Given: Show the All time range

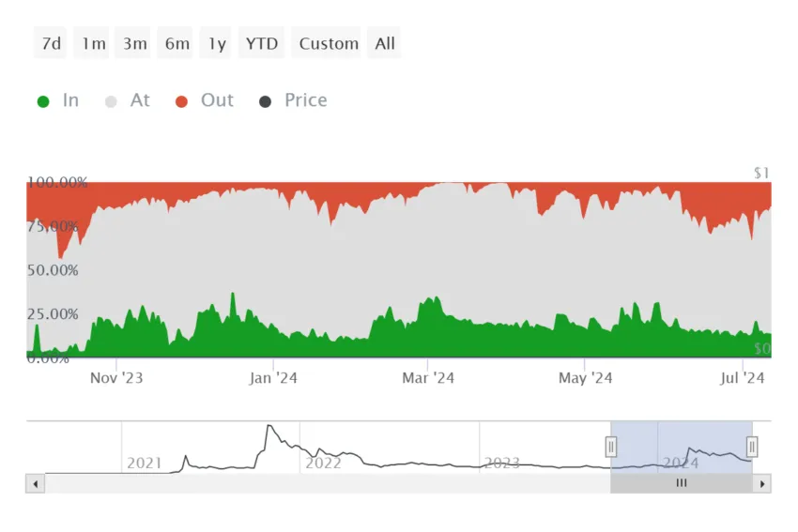Looking at the screenshot, I should click(x=384, y=43).
